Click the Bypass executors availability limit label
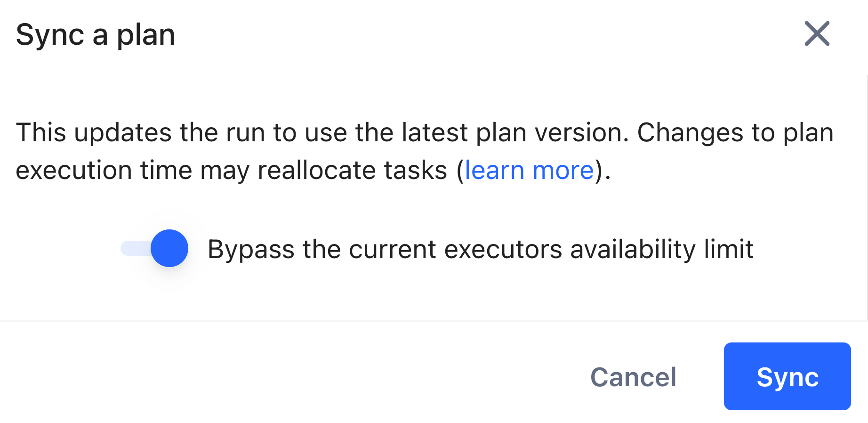The height and width of the screenshot is (423, 868). [x=481, y=249]
